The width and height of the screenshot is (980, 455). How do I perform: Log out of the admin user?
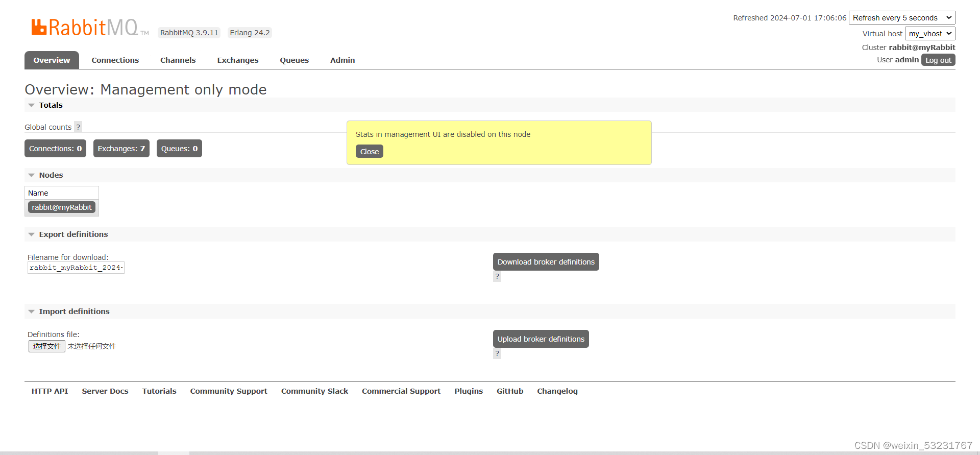point(938,60)
